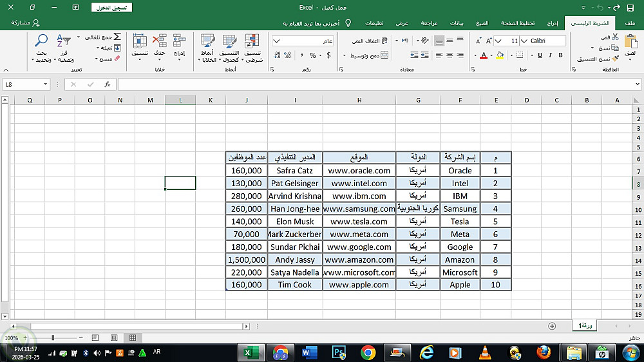This screenshot has width=644, height=362.
Task: Click the Delete cells (حذف) icon
Action: [159, 41]
